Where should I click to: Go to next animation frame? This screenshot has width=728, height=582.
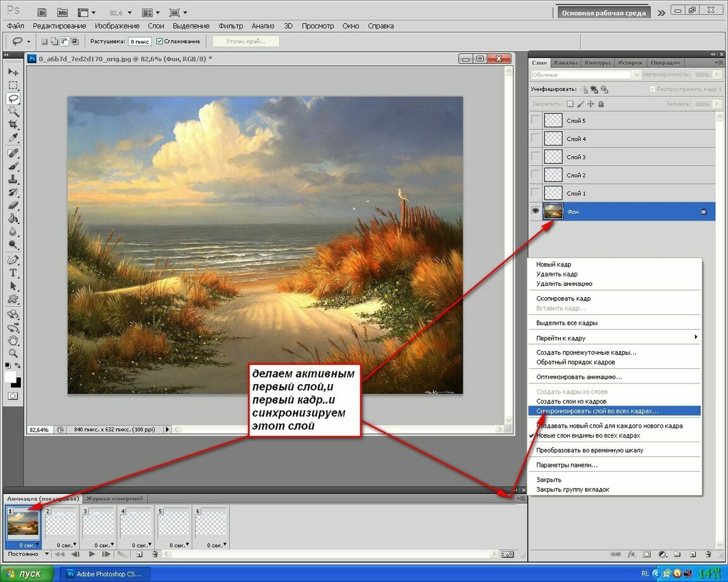(106, 554)
